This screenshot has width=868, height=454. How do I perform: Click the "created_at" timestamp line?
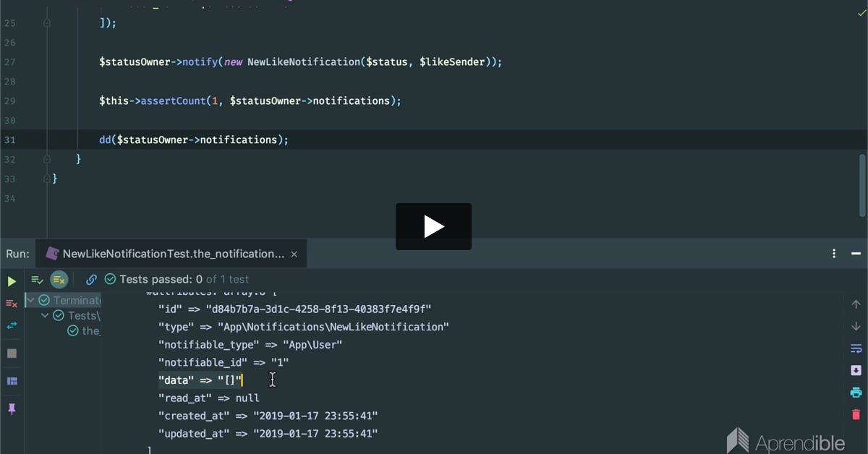[x=268, y=416]
